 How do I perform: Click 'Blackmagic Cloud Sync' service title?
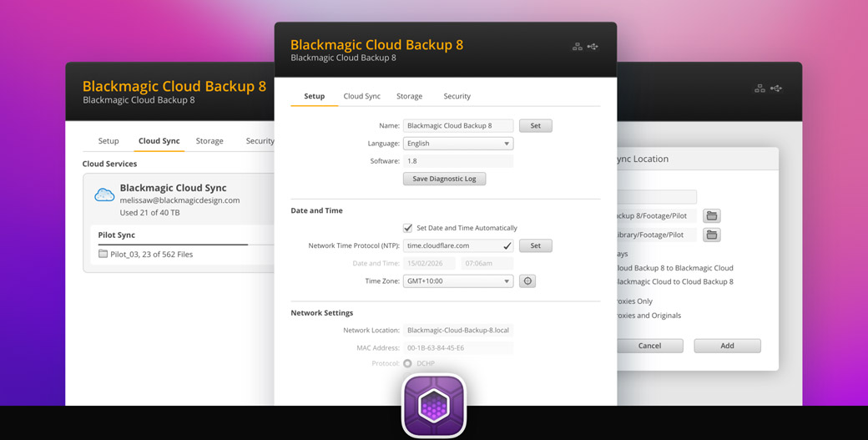[174, 188]
